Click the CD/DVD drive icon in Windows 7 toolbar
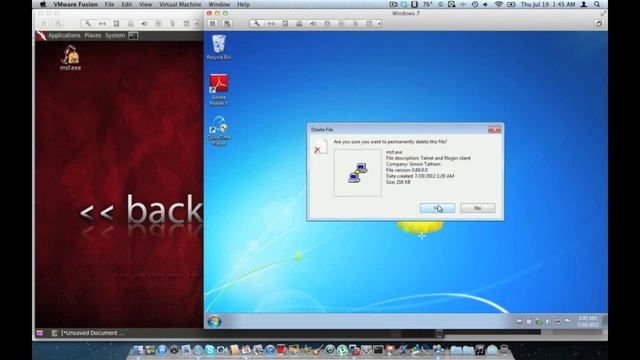The image size is (640, 360). 299,24
